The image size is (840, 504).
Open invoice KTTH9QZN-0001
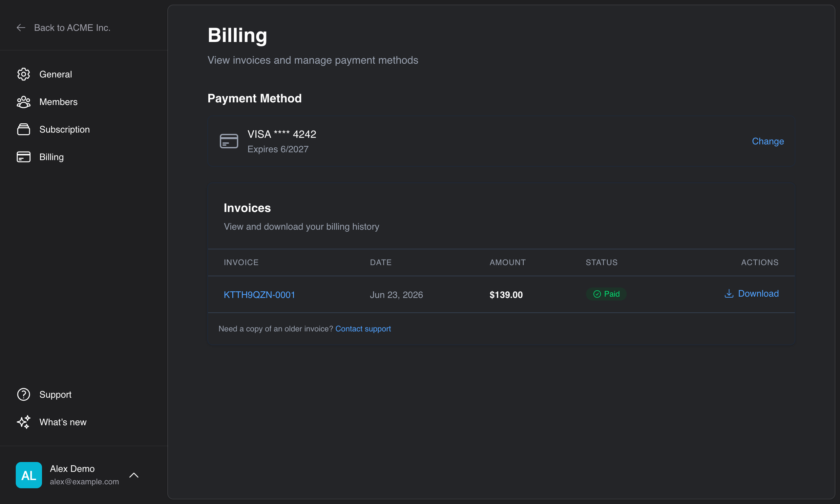(x=259, y=294)
